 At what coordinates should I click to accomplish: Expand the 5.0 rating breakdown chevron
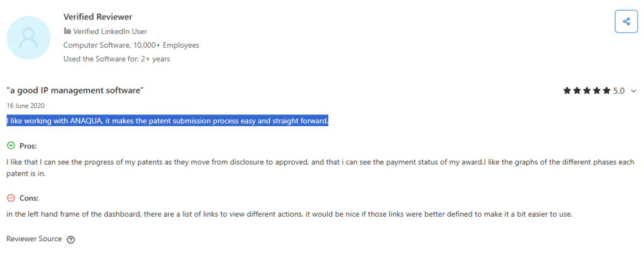(x=633, y=91)
